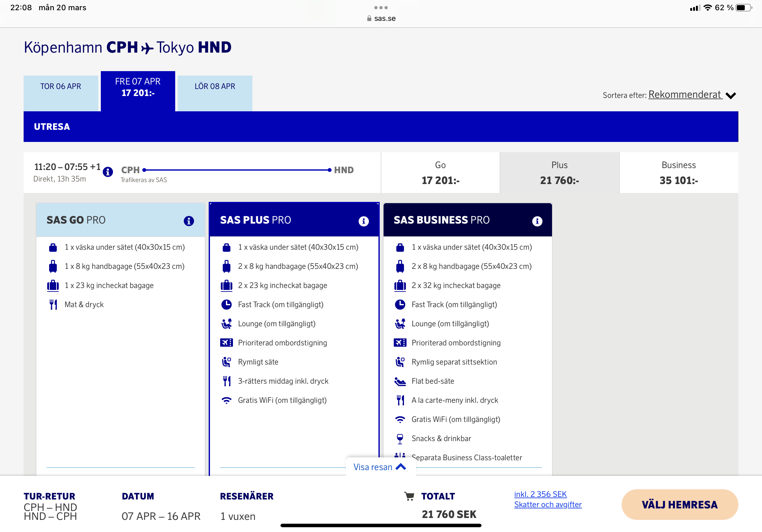Open the shopping cart next to TOTALT

tap(410, 496)
